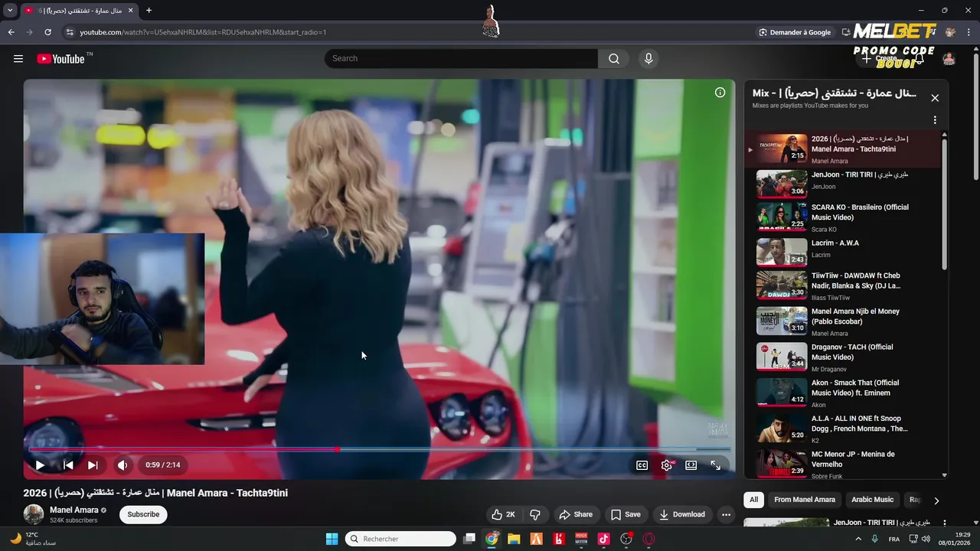This screenshot has height=551, width=980.
Task: Subscribe to the Manel Amara channel
Action: pos(143,514)
